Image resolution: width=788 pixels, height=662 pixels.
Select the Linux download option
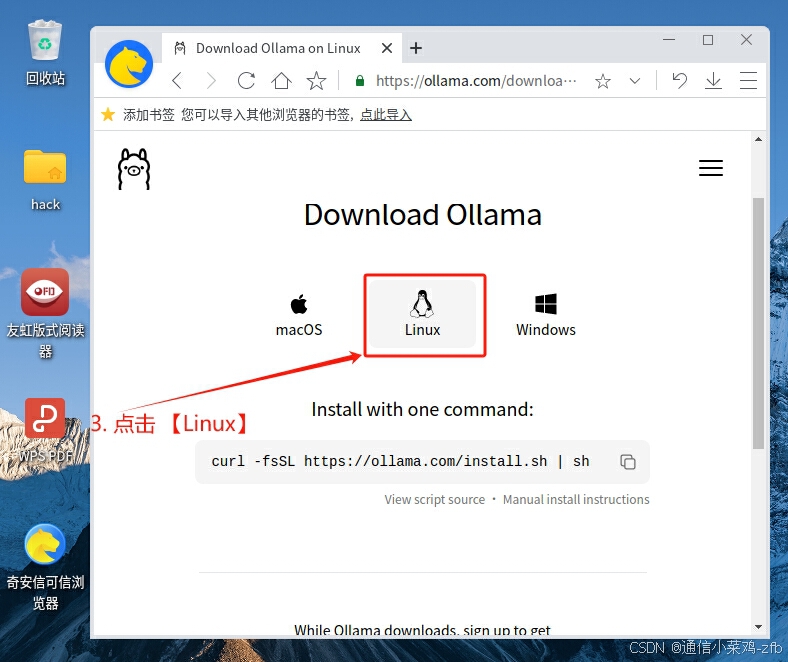423,314
